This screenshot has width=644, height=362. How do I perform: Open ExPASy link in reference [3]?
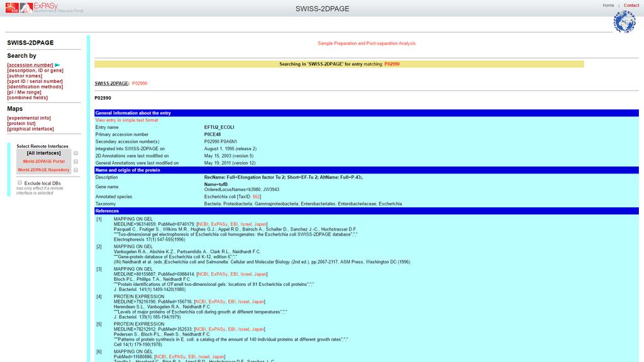click(219, 274)
